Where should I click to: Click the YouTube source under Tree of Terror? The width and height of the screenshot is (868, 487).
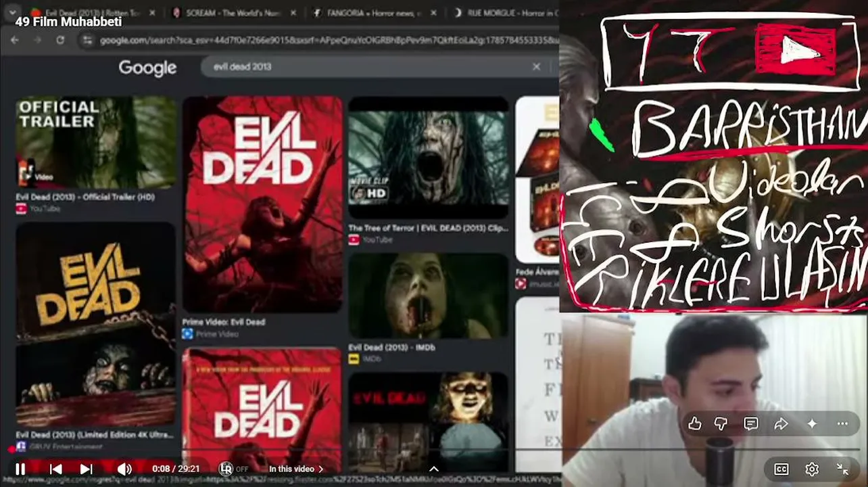[371, 240]
